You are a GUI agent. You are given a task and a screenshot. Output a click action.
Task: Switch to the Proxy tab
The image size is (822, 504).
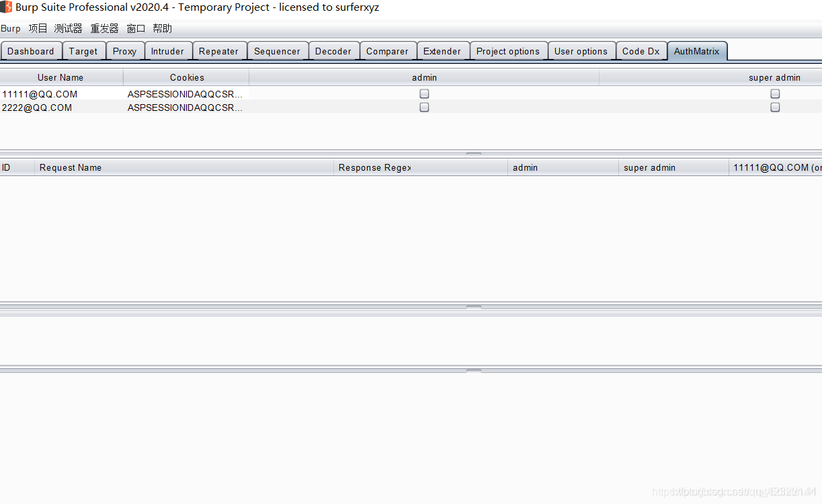(125, 51)
